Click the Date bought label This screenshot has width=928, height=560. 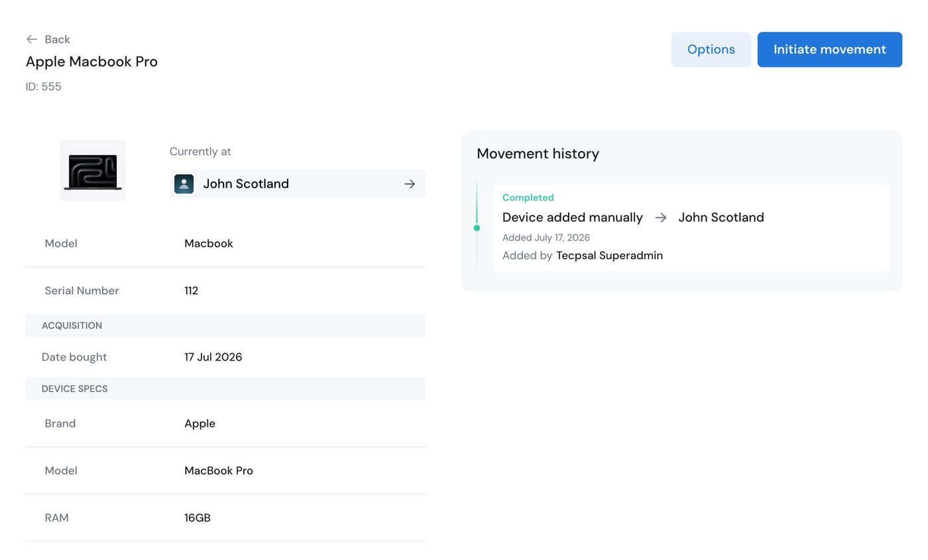click(74, 357)
